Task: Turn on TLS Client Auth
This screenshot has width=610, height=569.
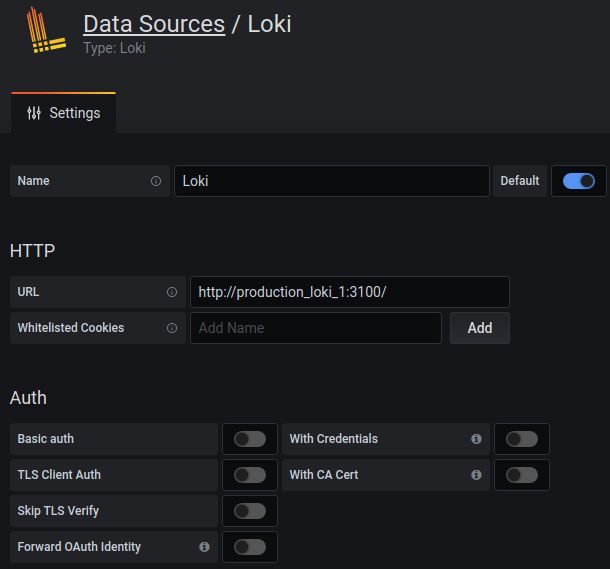Action: click(x=250, y=474)
